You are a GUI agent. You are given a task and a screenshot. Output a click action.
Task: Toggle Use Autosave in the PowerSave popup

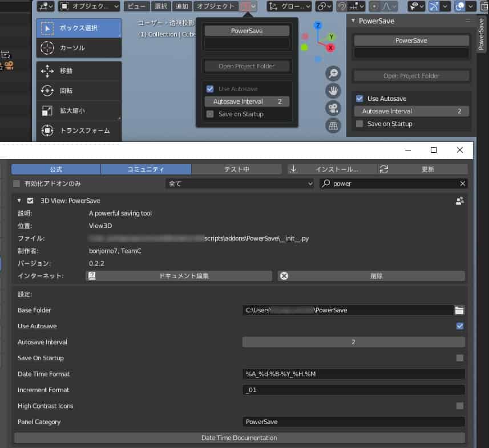point(210,89)
